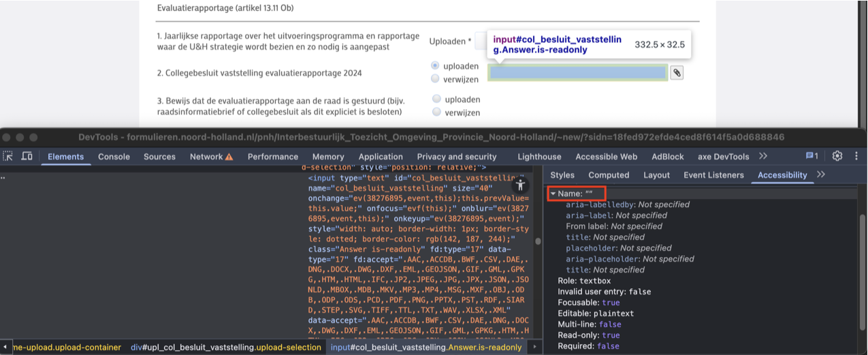Open the Lighthouse panel

pyautogui.click(x=539, y=156)
